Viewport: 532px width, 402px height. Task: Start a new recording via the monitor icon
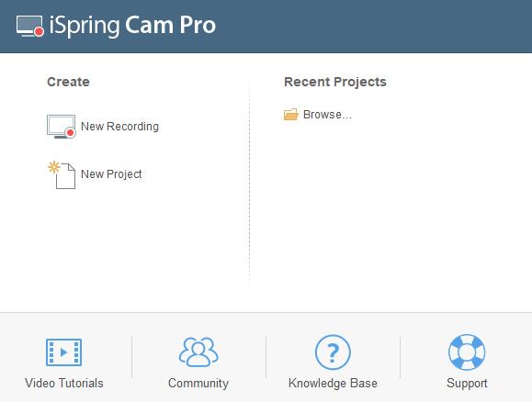(62, 127)
